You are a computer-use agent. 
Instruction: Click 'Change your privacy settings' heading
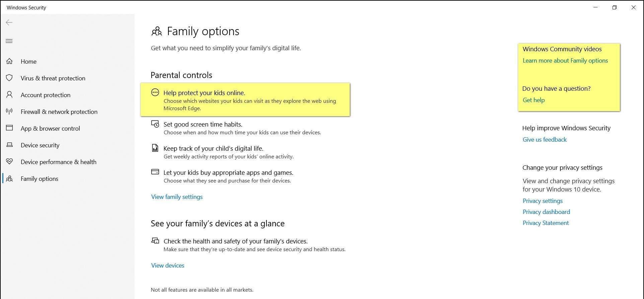[x=562, y=168]
